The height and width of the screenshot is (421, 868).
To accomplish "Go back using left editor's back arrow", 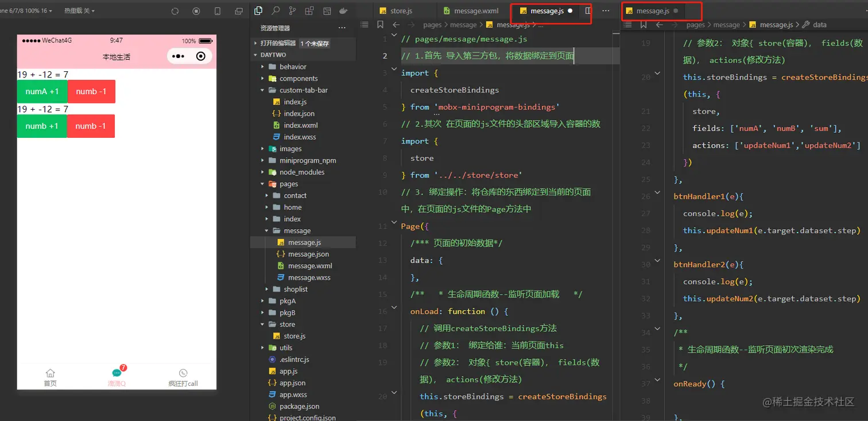I will pos(396,25).
